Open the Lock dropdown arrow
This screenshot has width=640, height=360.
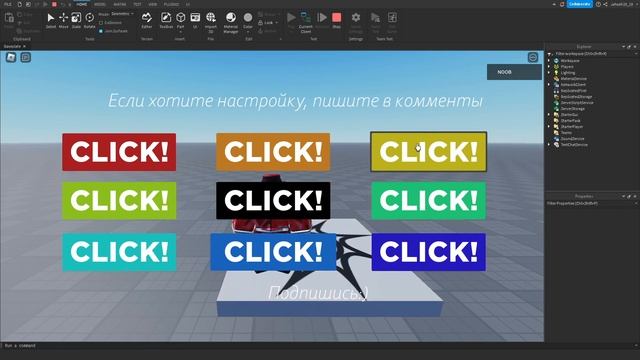pos(276,23)
